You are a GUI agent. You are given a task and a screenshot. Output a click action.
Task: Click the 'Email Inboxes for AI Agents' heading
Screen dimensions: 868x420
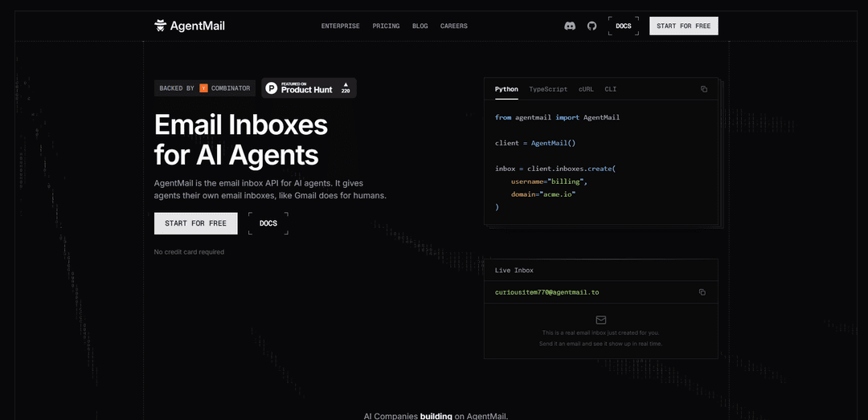(241, 140)
